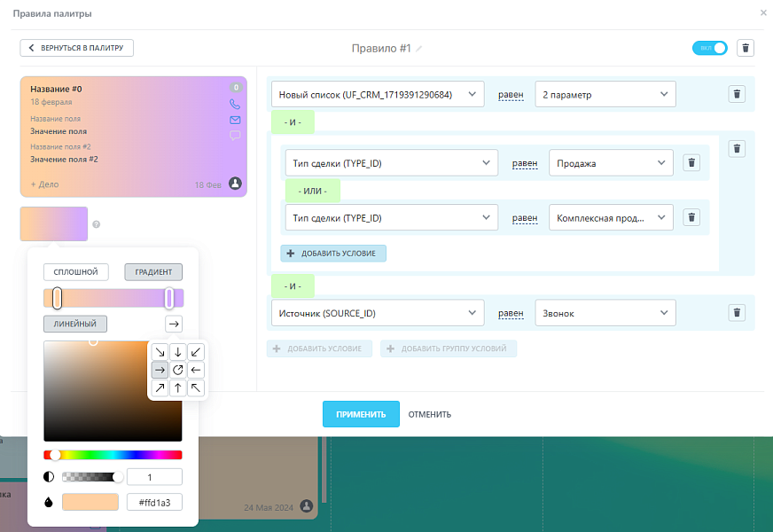Return to palette via Вернуться в палитру
This screenshot has width=773, height=532.
(77, 48)
